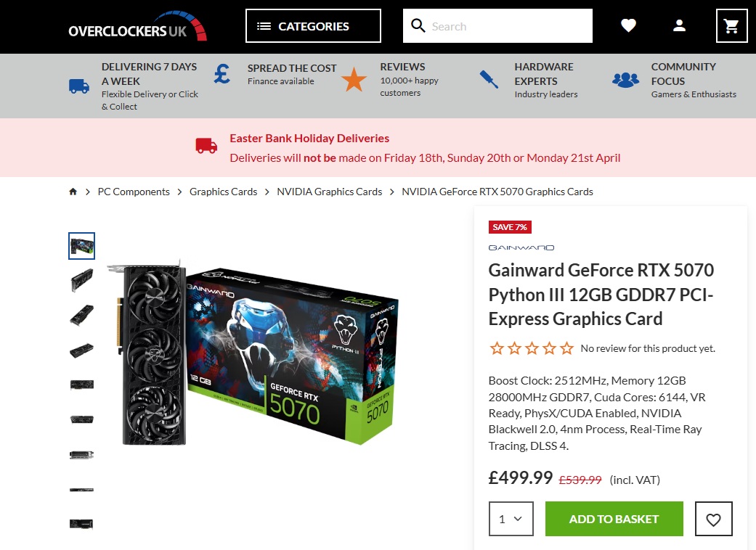Click the Add to Basket button

coord(614,519)
